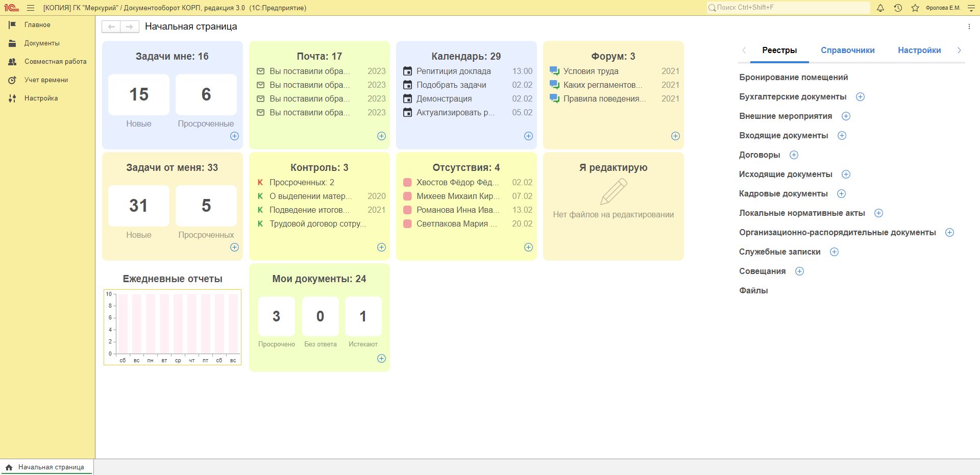This screenshot has width=980, height=475.
Task: Add new Совещания entry via plus icon
Action: click(x=799, y=271)
